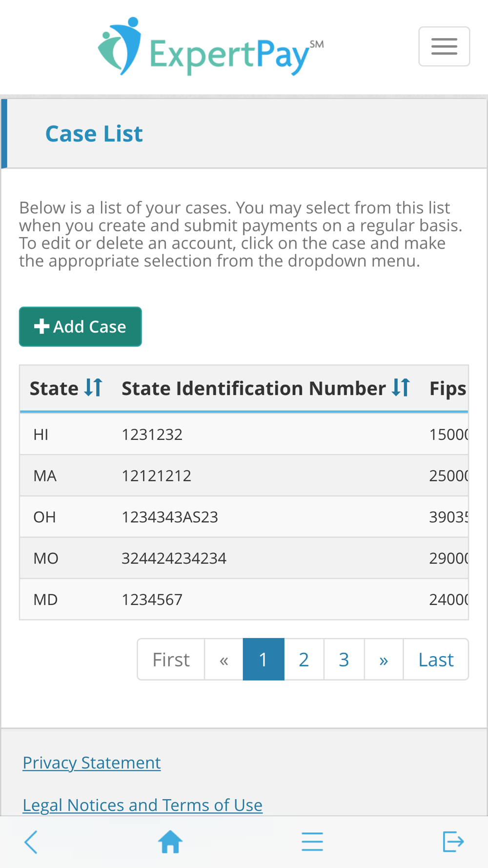Go to page 2 of cases
Image resolution: width=488 pixels, height=868 pixels.
coord(304,660)
